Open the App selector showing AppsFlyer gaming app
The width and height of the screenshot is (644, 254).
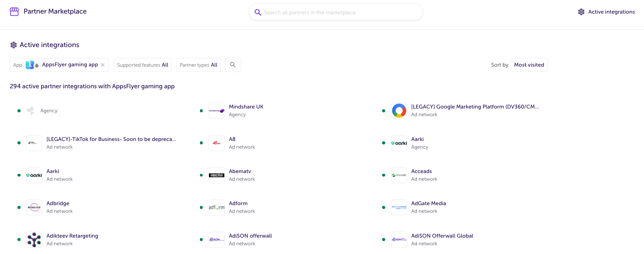click(59, 65)
